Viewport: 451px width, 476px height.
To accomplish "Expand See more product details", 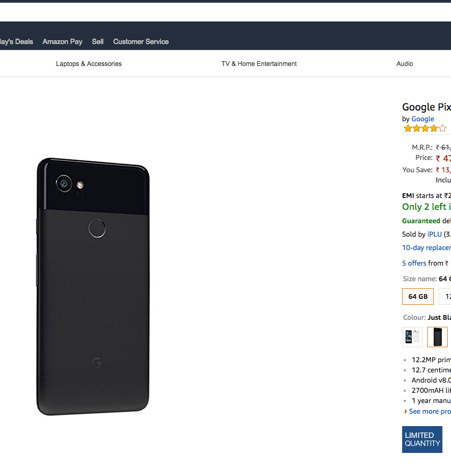I will pos(428,411).
